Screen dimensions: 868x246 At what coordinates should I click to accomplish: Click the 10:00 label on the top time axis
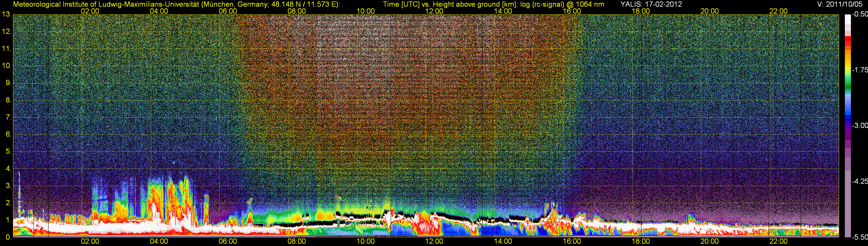pos(365,11)
